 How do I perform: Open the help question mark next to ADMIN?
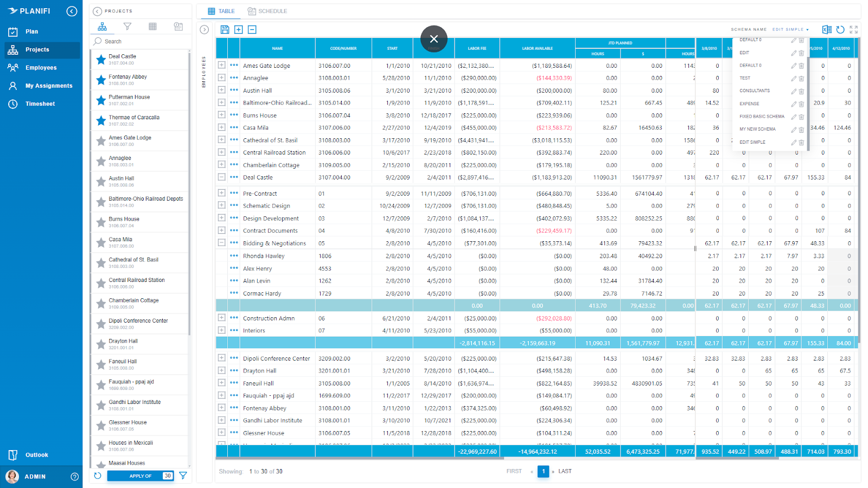(x=75, y=477)
